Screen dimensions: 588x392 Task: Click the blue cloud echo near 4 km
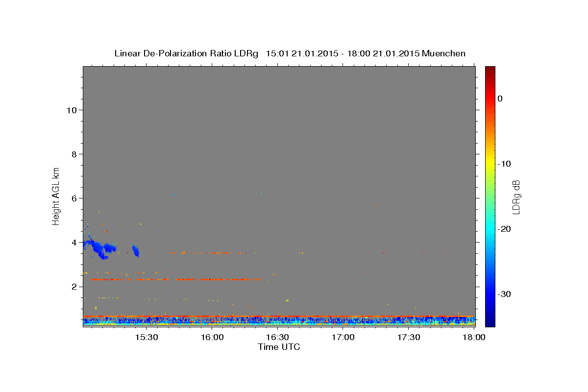point(99,248)
